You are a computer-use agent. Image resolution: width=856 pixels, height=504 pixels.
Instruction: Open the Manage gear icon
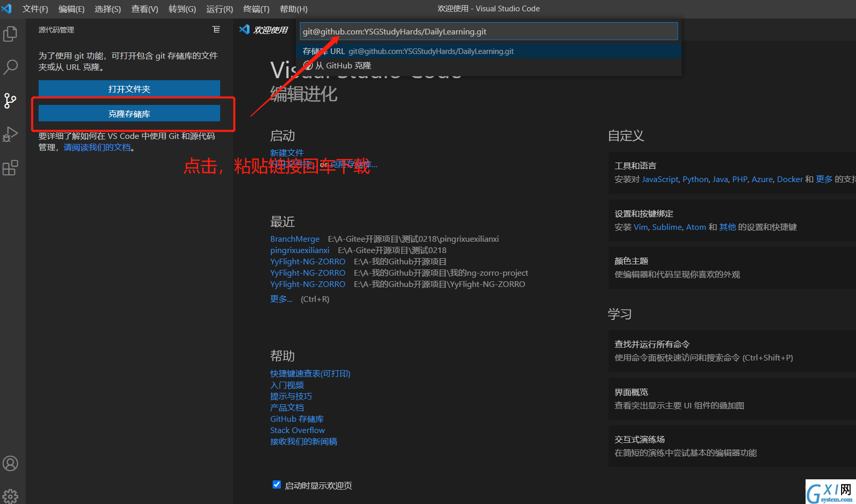10,496
